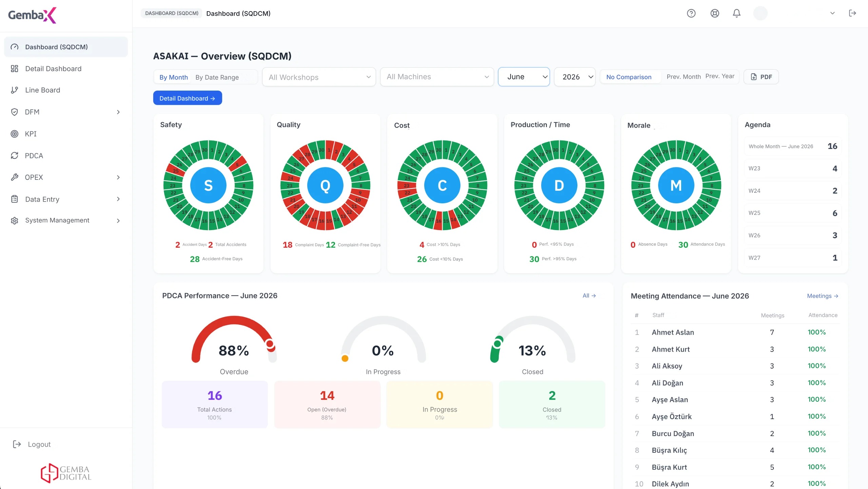The image size is (868, 489).
Task: Click the sign-out icon in header
Action: pos(852,13)
